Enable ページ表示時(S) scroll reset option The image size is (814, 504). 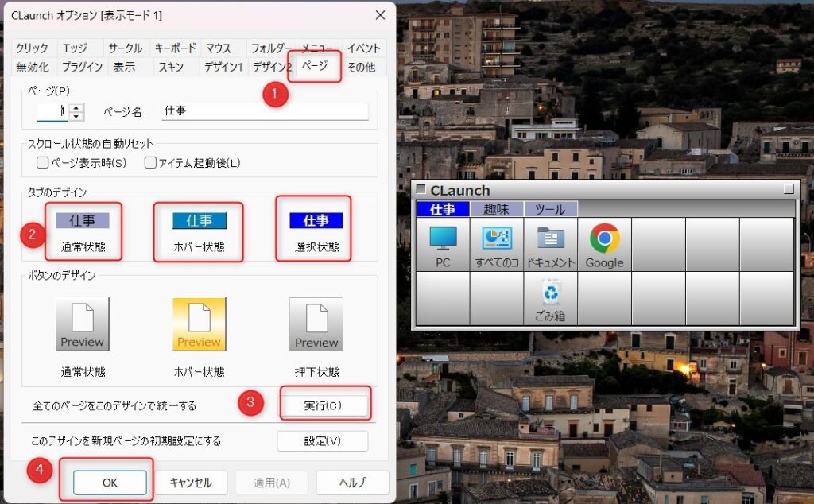(41, 162)
